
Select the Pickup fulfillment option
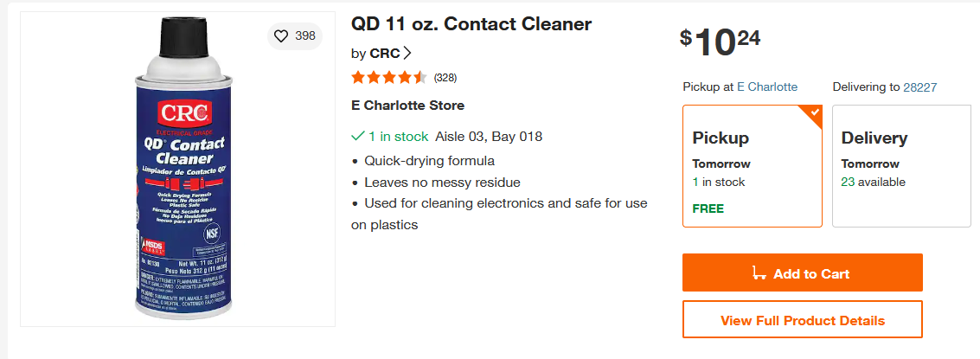pos(753,166)
